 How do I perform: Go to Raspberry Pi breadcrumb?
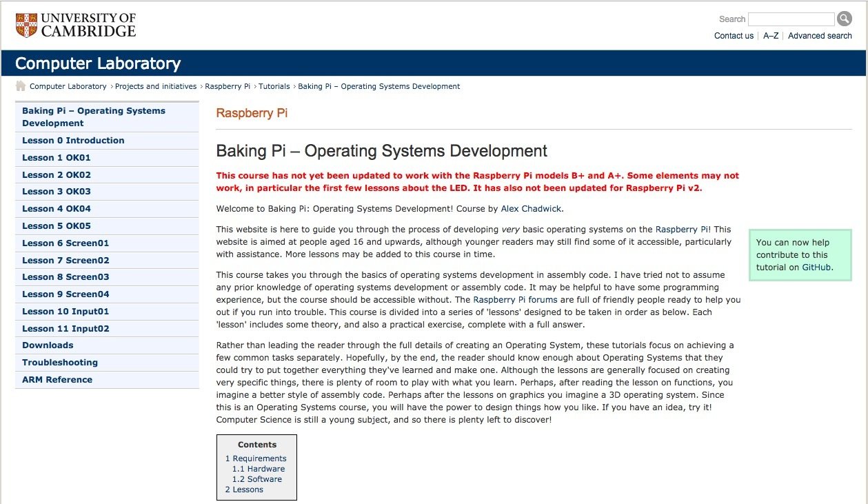click(x=228, y=86)
